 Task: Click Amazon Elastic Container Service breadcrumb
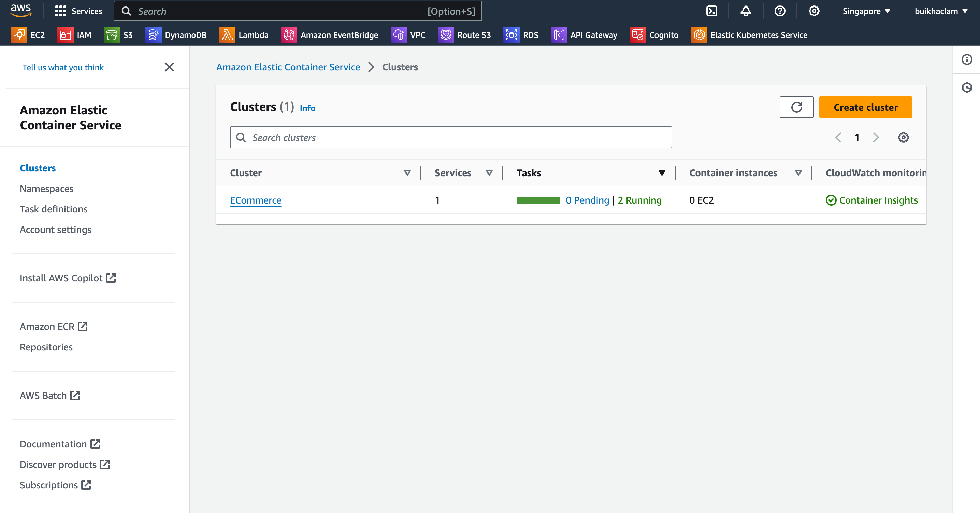click(288, 67)
